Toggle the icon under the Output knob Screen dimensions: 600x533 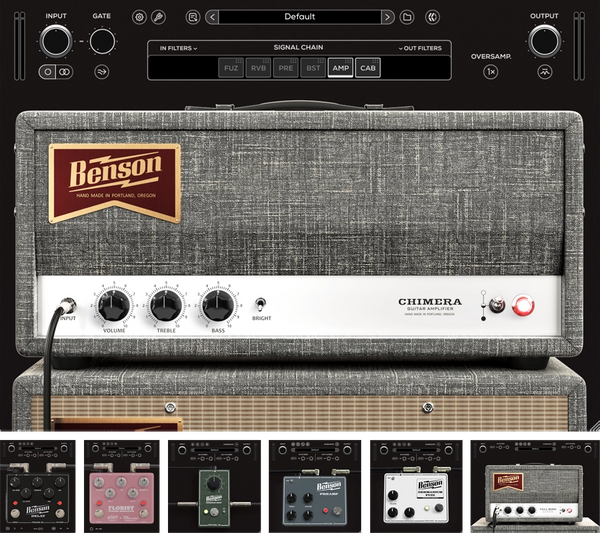545,72
